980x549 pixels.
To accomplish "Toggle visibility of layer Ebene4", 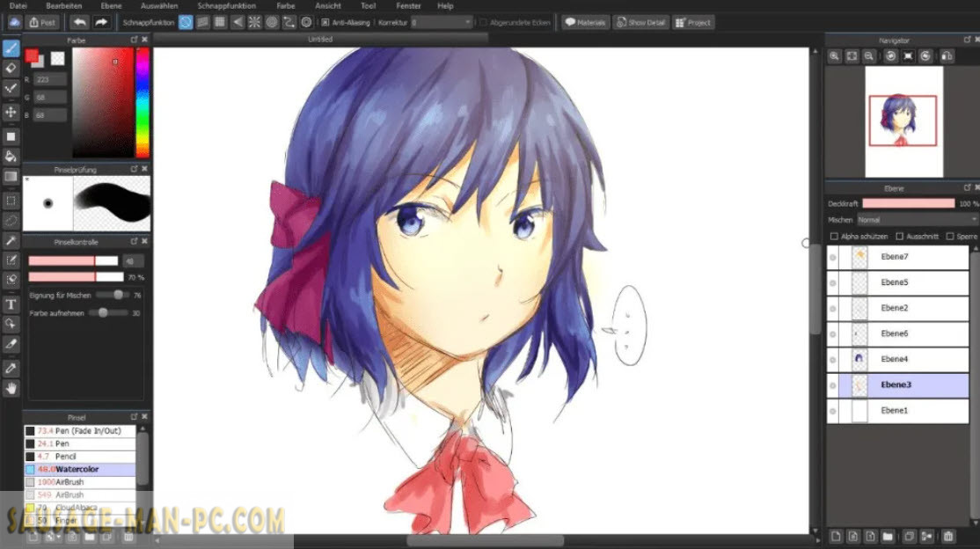I will click(x=832, y=360).
